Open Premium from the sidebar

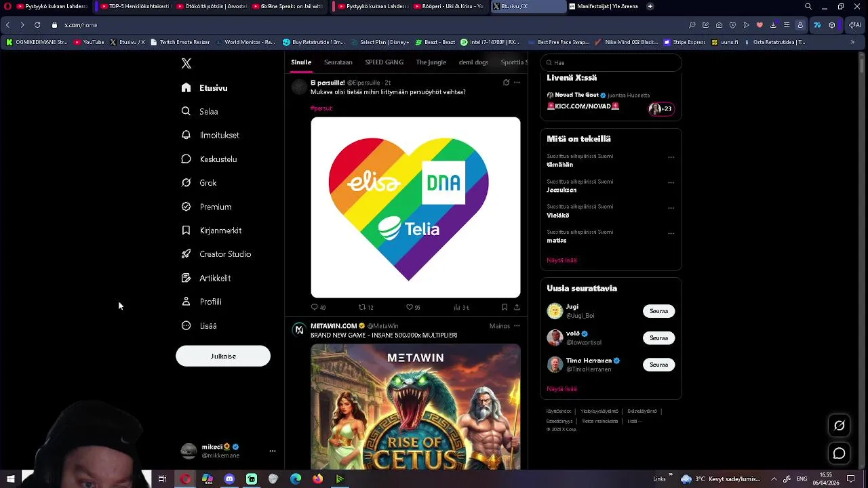pyautogui.click(x=206, y=207)
